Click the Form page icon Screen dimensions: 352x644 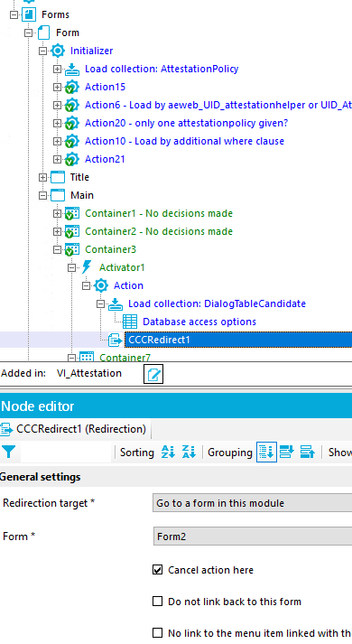(43, 33)
